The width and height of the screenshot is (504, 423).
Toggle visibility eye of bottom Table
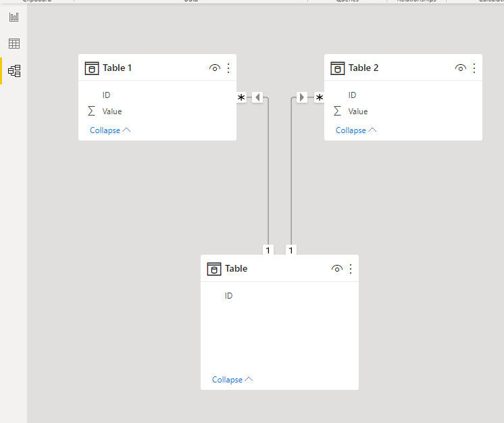pos(337,269)
